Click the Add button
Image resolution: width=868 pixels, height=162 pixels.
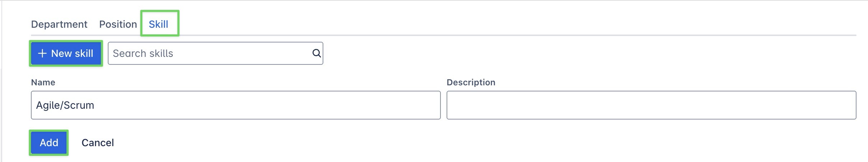pyautogui.click(x=49, y=143)
